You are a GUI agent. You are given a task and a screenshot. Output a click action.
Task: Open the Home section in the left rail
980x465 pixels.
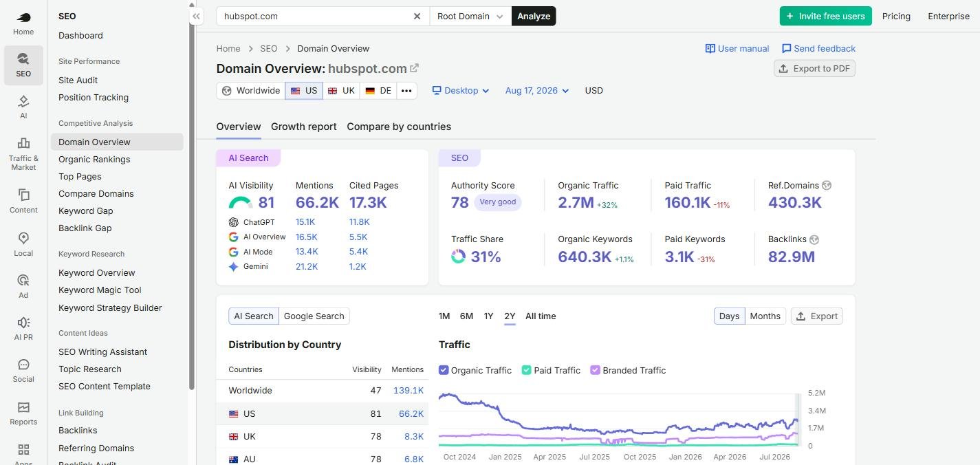pyautogui.click(x=23, y=23)
